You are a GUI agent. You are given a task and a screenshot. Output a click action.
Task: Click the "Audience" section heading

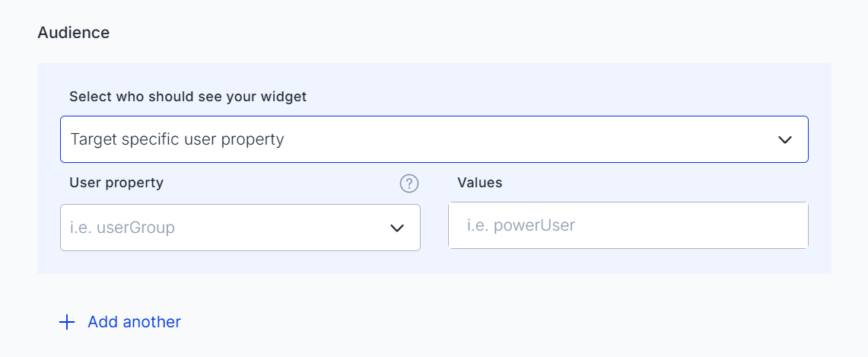pos(74,33)
